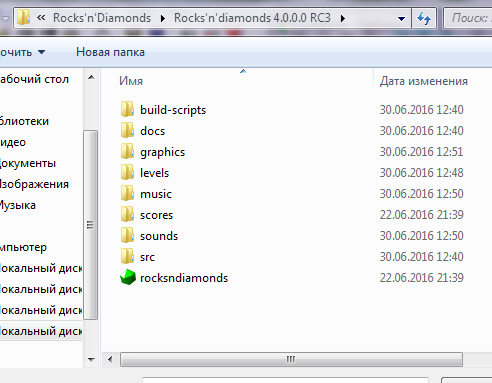Click the refresh button beside address bar
The image size is (492, 383).
pyautogui.click(x=424, y=18)
